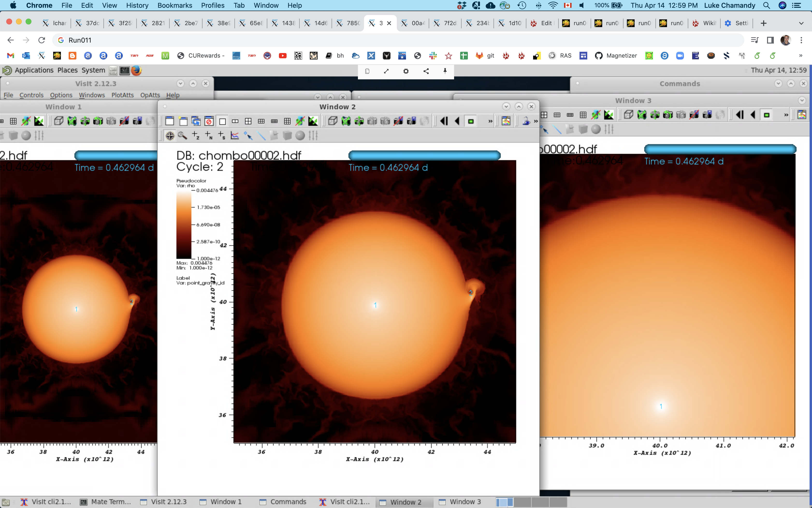The image size is (812, 508).
Task: Click the Chrome address bar showing Run011
Action: tap(398, 40)
